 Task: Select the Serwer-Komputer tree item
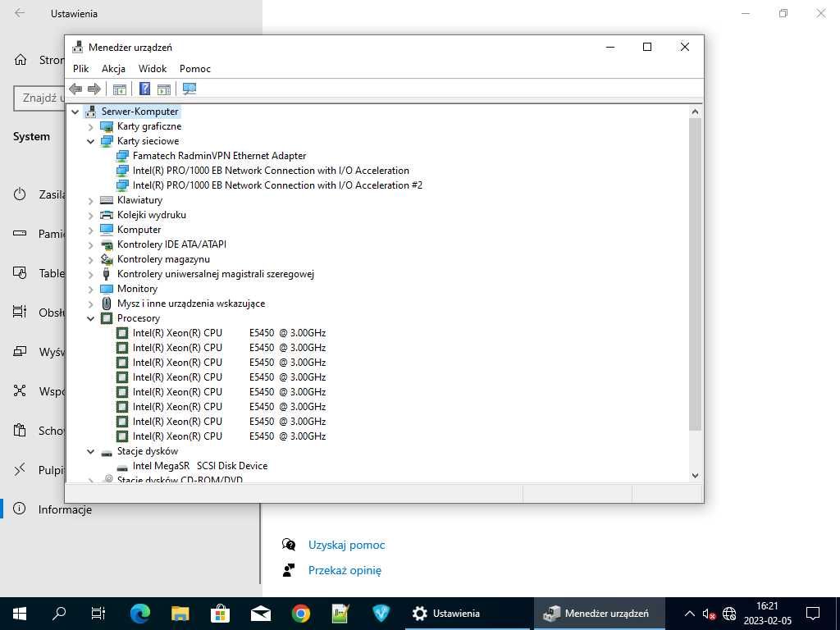coord(139,112)
